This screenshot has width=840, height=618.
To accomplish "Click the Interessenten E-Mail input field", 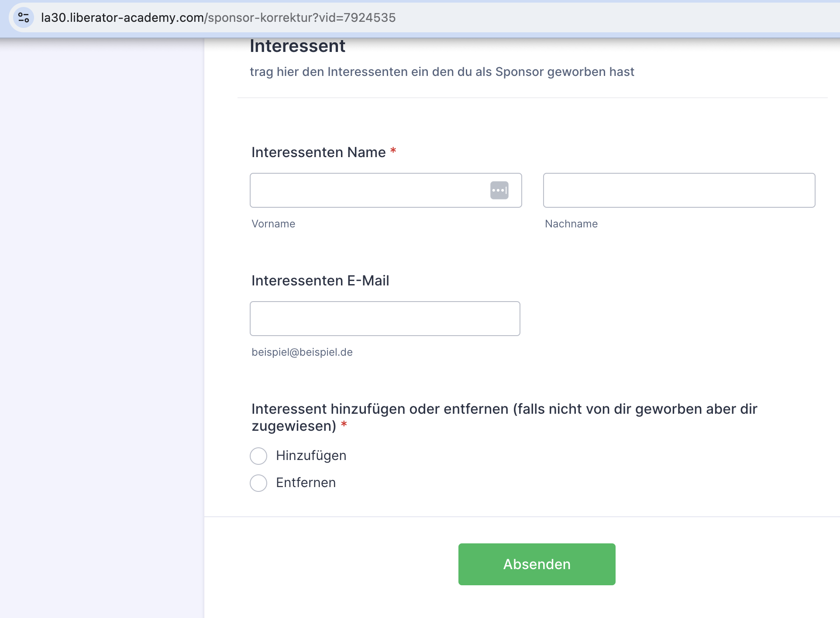I will click(x=385, y=319).
